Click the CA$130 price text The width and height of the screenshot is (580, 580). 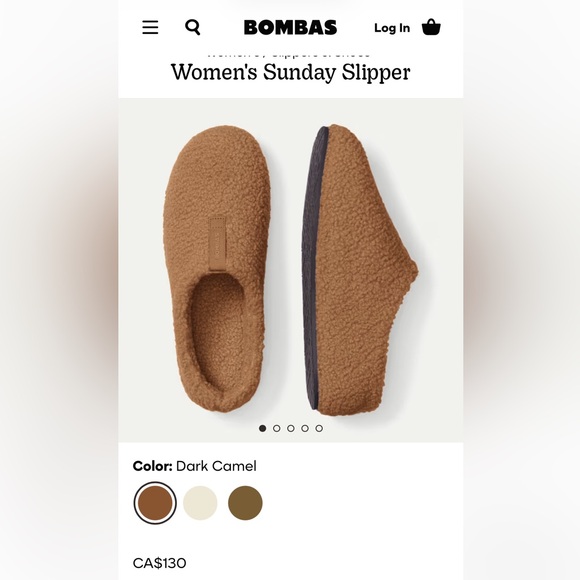point(159,563)
